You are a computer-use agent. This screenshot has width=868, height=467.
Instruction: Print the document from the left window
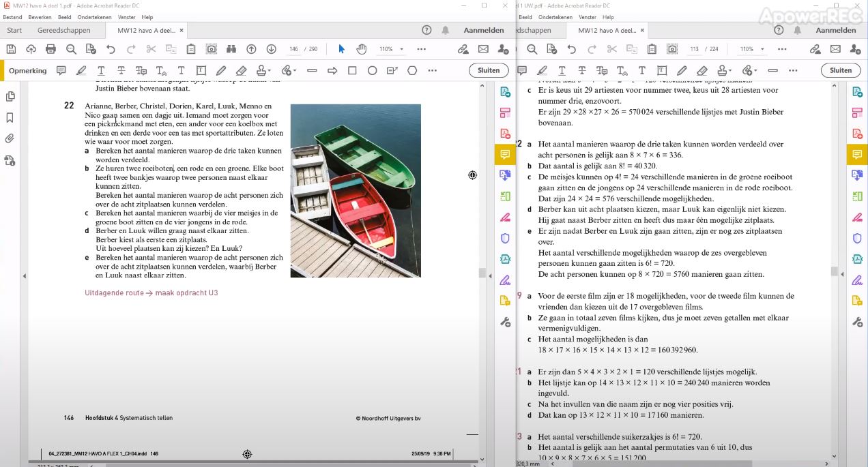pos(50,49)
